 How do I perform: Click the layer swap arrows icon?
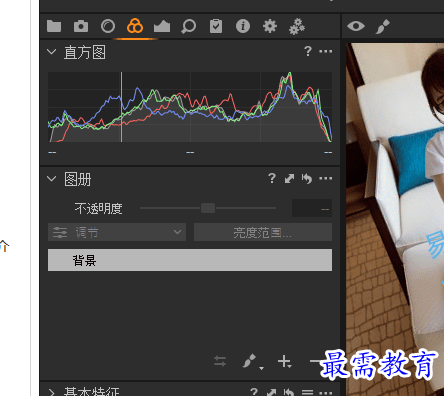point(220,361)
